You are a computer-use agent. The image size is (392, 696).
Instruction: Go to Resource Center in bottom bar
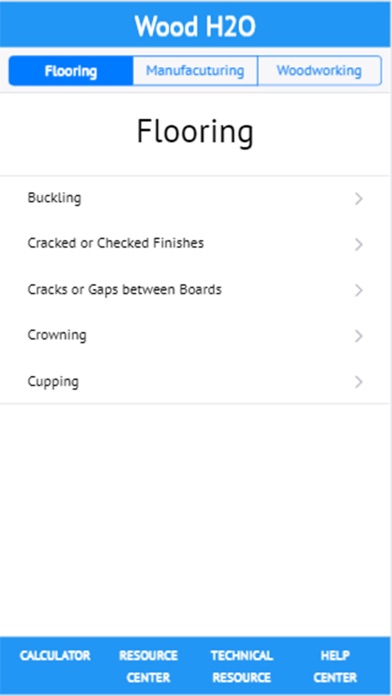coord(148,666)
